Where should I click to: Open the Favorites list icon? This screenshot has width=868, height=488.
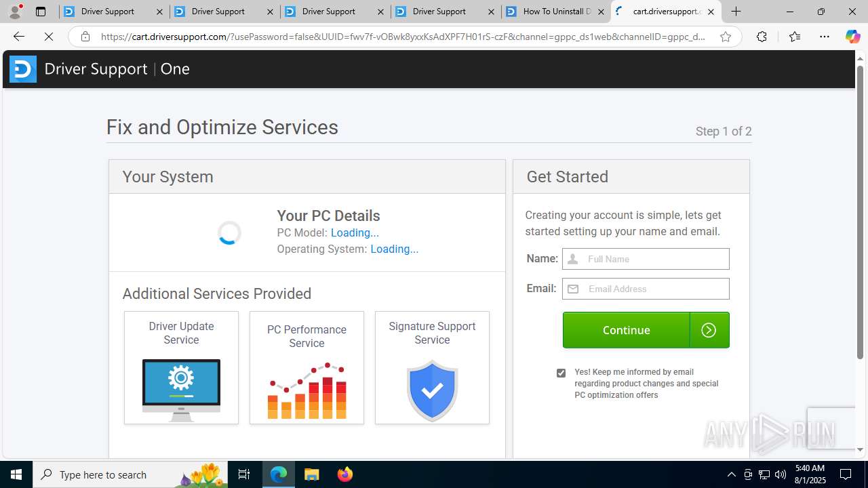[795, 37]
